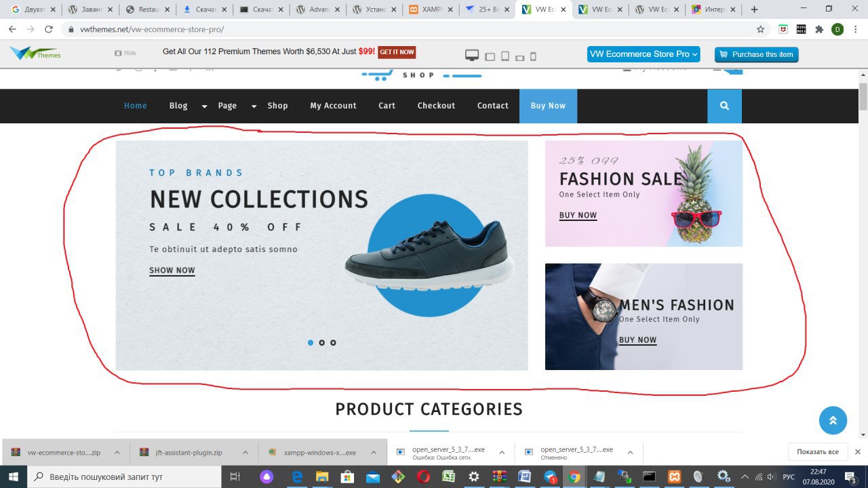This screenshot has width=868, height=488.
Task: Launch Microsoft Edge from the taskbar
Action: click(x=297, y=476)
